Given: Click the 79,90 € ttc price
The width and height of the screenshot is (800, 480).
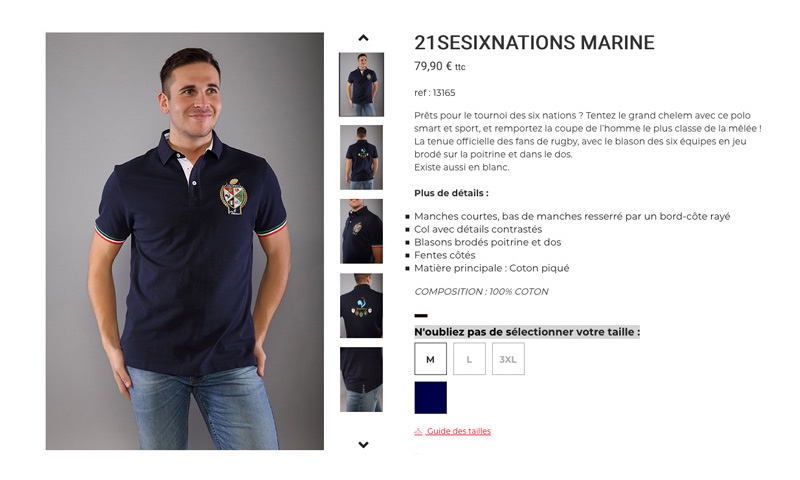Looking at the screenshot, I should click(x=440, y=66).
